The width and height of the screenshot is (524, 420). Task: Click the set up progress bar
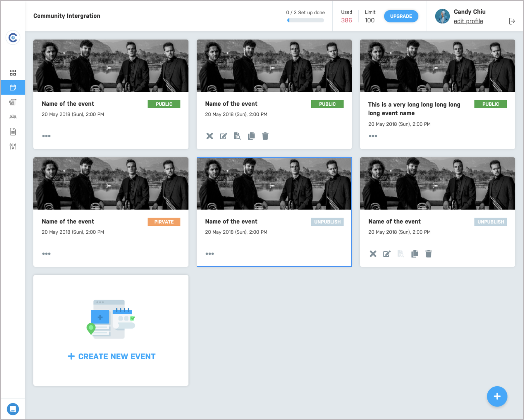[306, 20]
